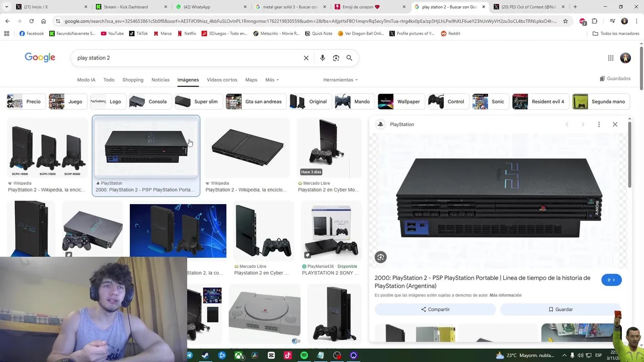Open the PS2 slim Wikipedia image result
The image size is (644, 362).
[x=247, y=148]
